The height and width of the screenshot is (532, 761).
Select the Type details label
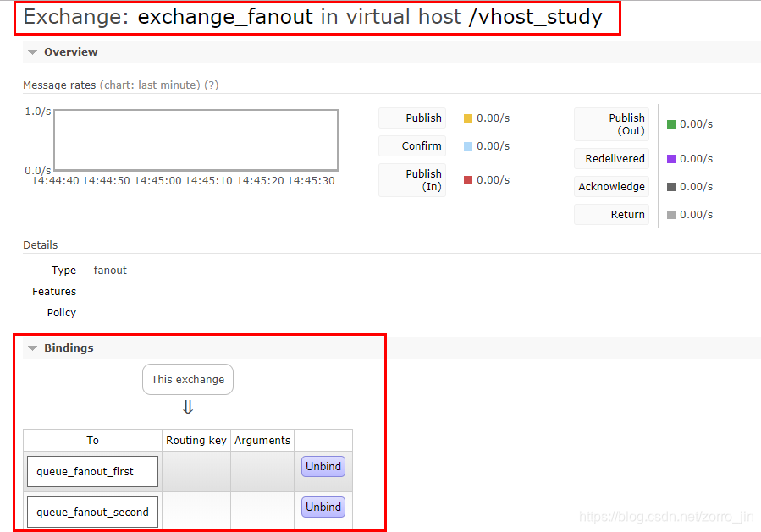[63, 271]
